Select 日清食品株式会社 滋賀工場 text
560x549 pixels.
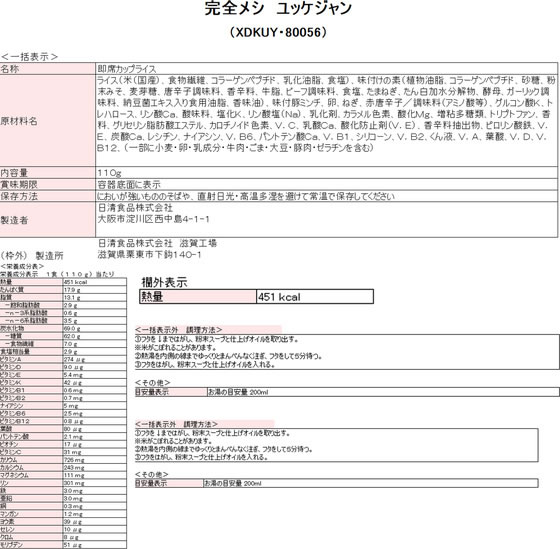157,243
